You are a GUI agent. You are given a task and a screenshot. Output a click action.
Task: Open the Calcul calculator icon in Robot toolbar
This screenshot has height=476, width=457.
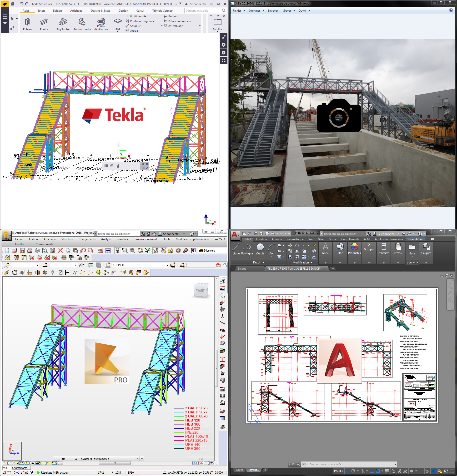(100, 250)
